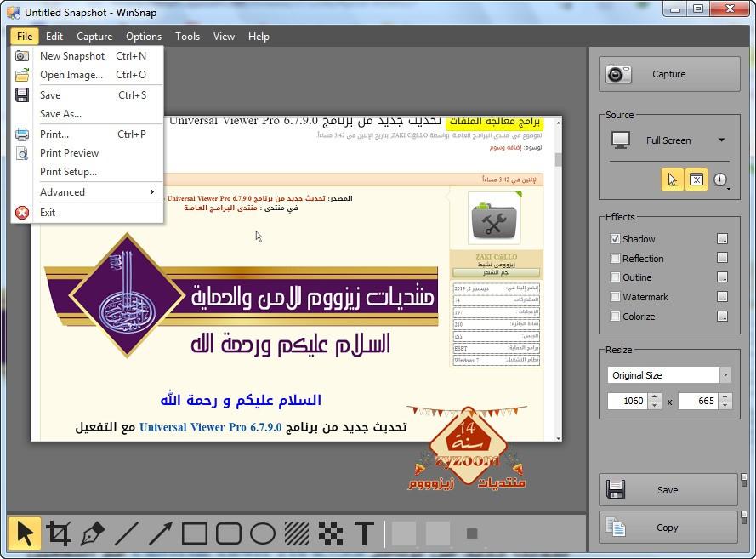Screen dimensions: 756x559
Task: Click the second color swatch in bottom toolbar
Action: click(x=438, y=533)
